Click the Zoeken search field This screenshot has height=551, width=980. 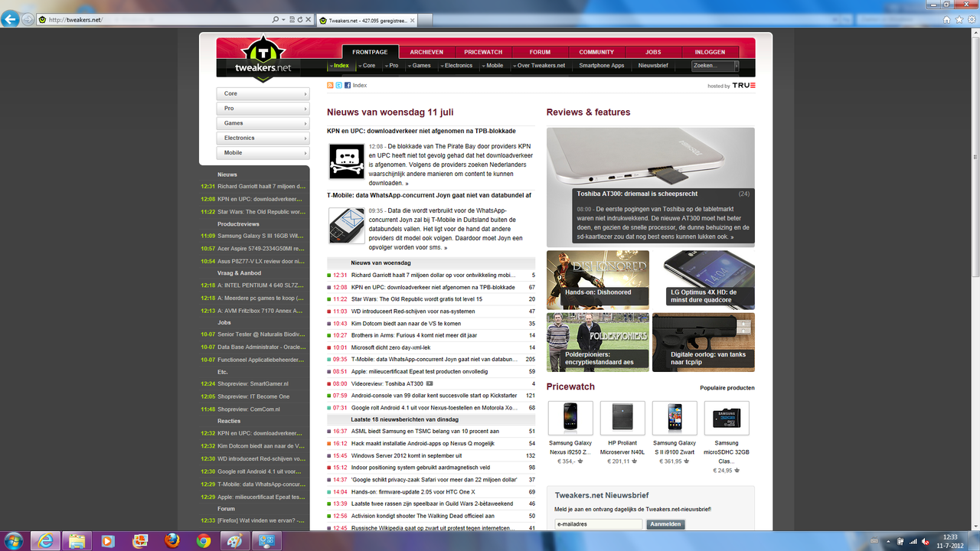click(712, 66)
